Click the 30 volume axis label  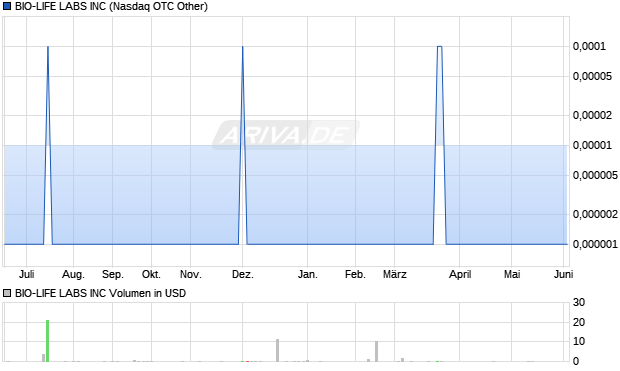click(x=579, y=302)
